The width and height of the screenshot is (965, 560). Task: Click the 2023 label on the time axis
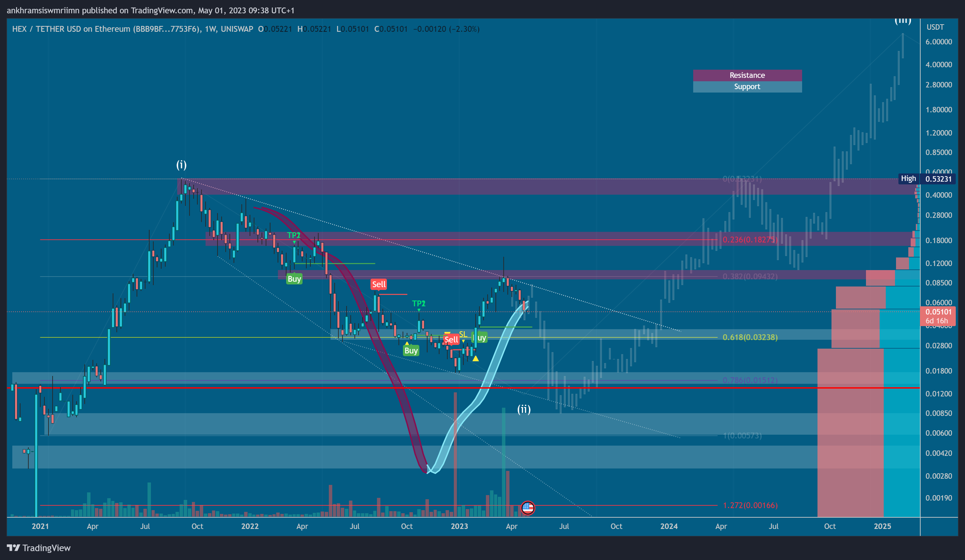459,526
